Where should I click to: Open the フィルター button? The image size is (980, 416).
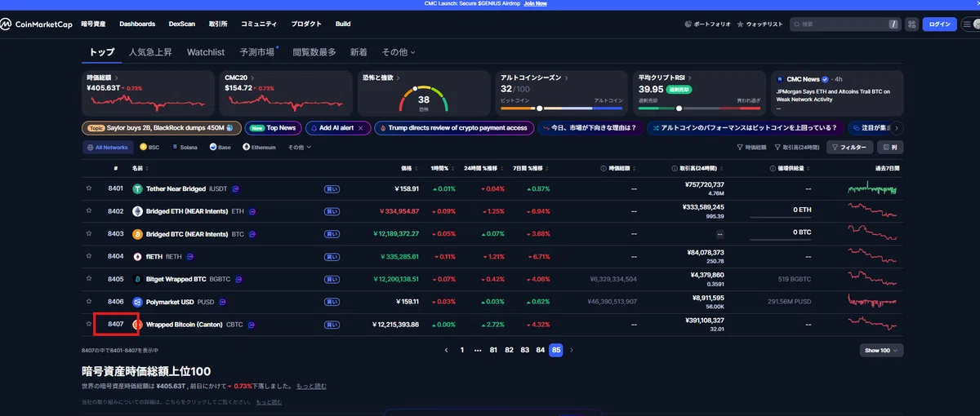coord(849,148)
